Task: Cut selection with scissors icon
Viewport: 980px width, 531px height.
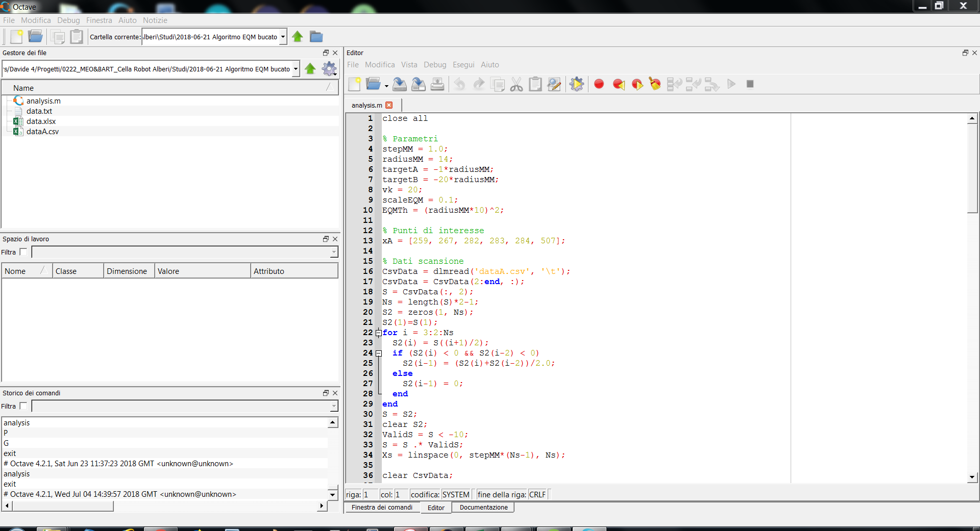Action: point(517,84)
